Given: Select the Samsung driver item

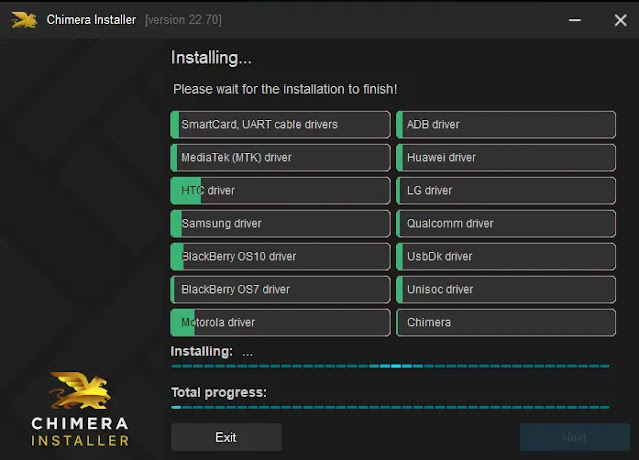Looking at the screenshot, I should (x=280, y=224).
